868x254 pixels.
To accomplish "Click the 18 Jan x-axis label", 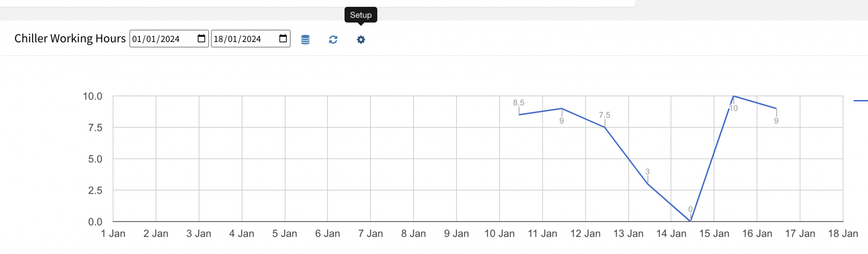I will click(x=843, y=233).
